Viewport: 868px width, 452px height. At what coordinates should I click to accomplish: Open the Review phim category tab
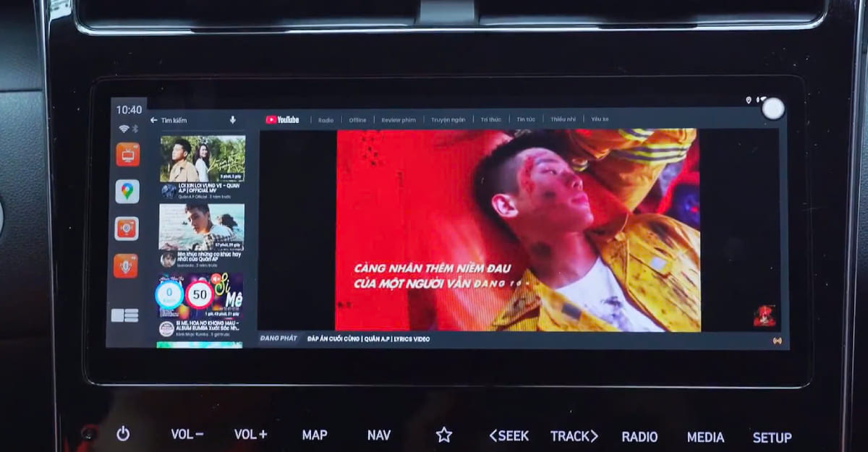point(399,120)
